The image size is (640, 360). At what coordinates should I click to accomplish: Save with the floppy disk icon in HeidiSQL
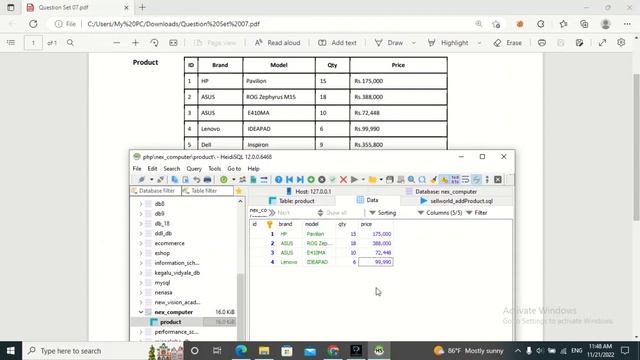point(390,180)
